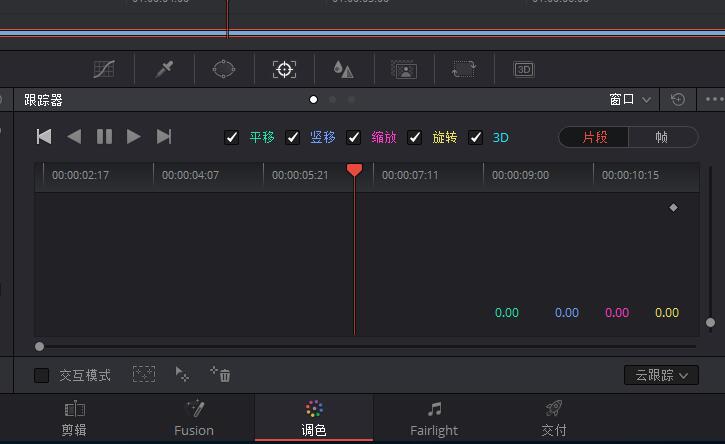Open the Power Window palette

tap(224, 69)
